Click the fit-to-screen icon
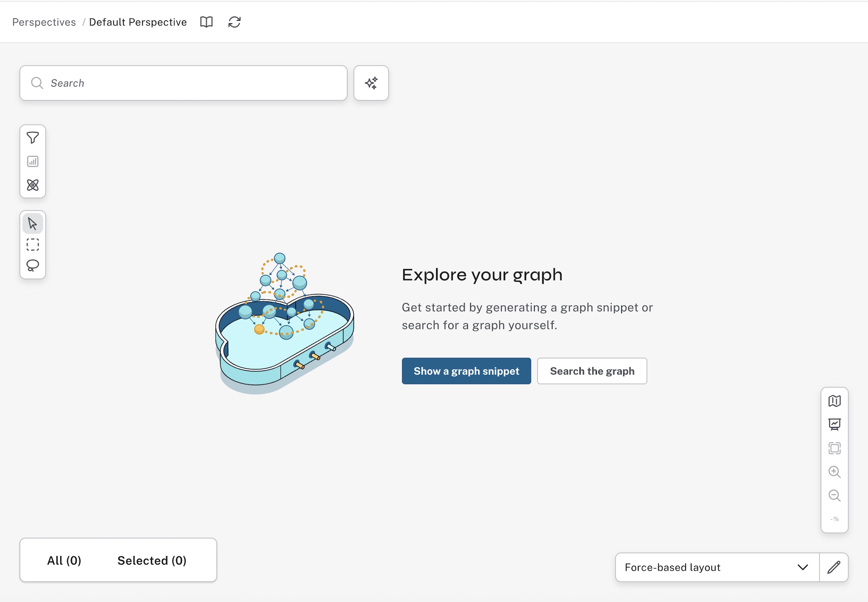The width and height of the screenshot is (868, 602). pos(835,448)
